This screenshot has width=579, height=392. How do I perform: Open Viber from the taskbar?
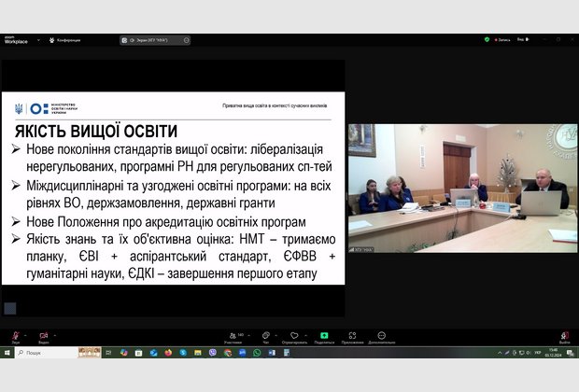point(213,353)
